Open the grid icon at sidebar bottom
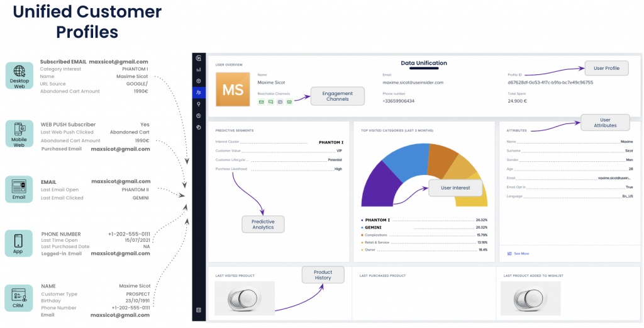 199,310
